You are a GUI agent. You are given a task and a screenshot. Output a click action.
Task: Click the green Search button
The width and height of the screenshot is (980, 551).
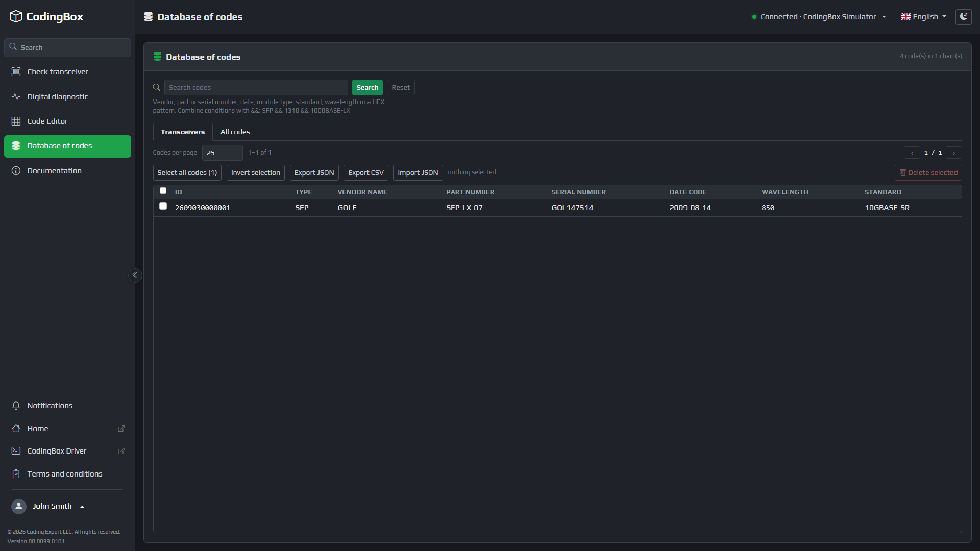click(367, 87)
